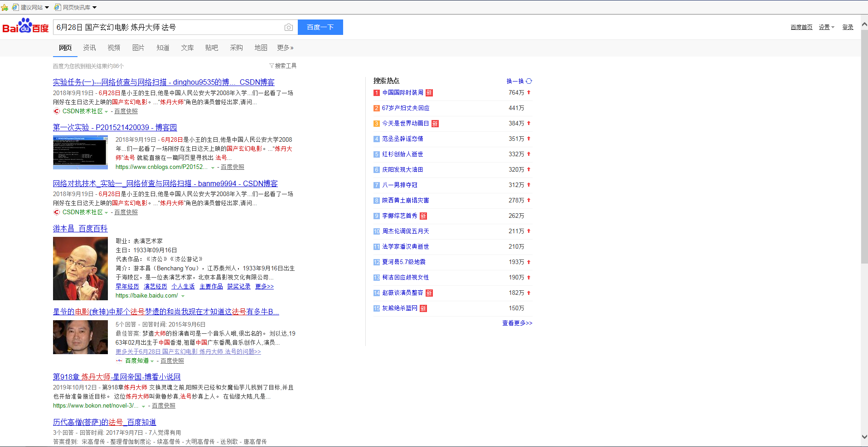Click the 建议网站 page icon
The height and width of the screenshot is (447, 868).
click(15, 7)
